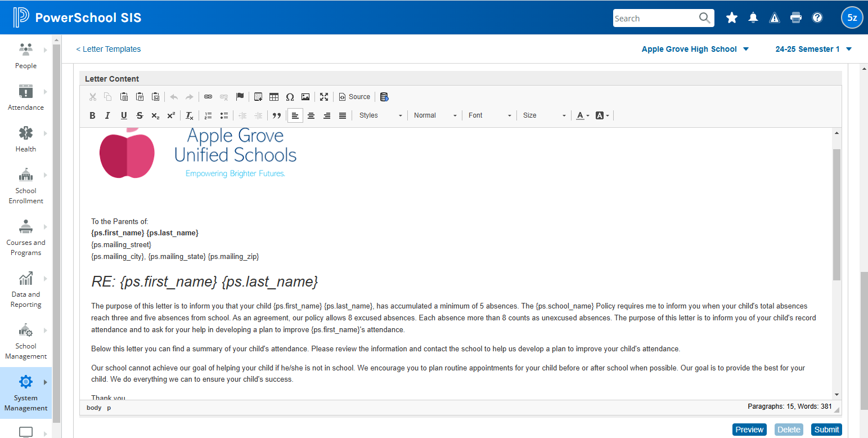
Task: Open Attendance in the sidebar
Action: click(26, 97)
